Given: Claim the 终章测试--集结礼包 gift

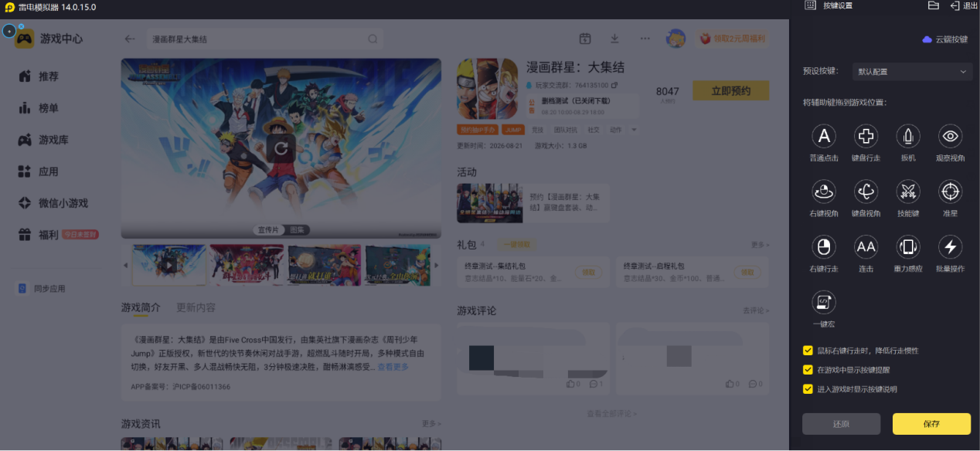Looking at the screenshot, I should tap(589, 273).
